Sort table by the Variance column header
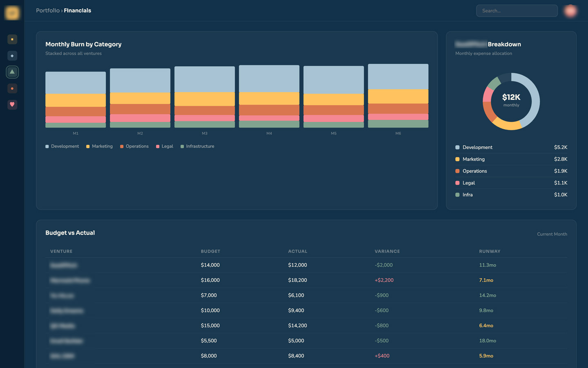This screenshot has height=368, width=588. click(x=387, y=251)
